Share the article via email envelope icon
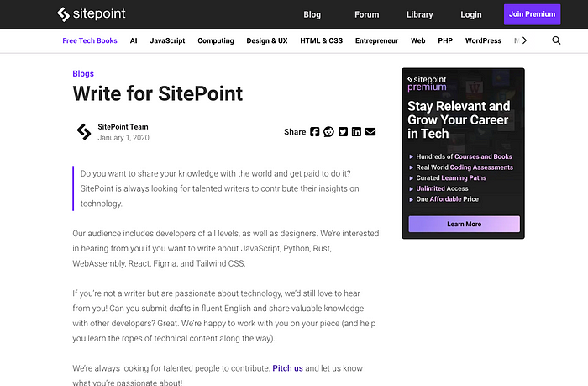588x386 pixels. [370, 132]
